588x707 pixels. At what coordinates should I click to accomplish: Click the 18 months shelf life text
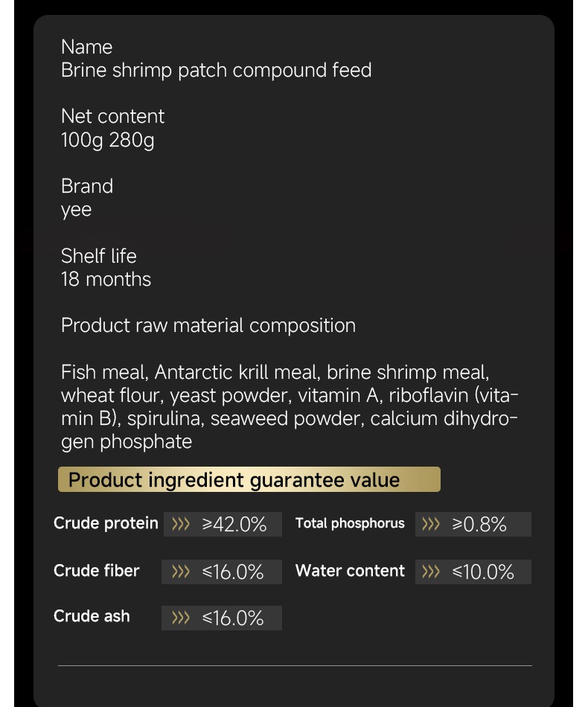click(x=106, y=280)
